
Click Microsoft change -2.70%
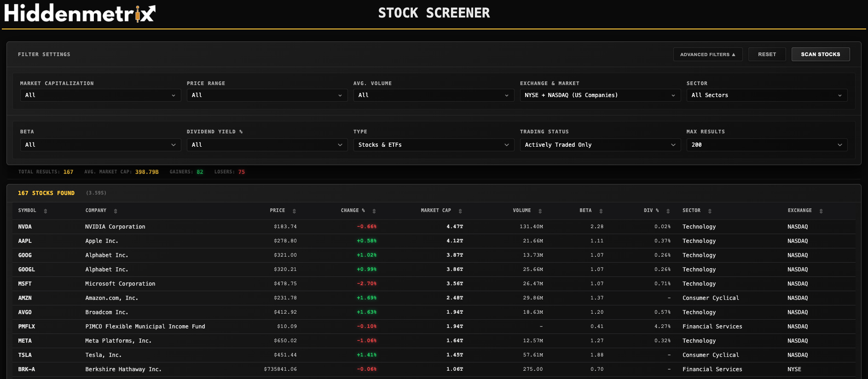point(367,284)
